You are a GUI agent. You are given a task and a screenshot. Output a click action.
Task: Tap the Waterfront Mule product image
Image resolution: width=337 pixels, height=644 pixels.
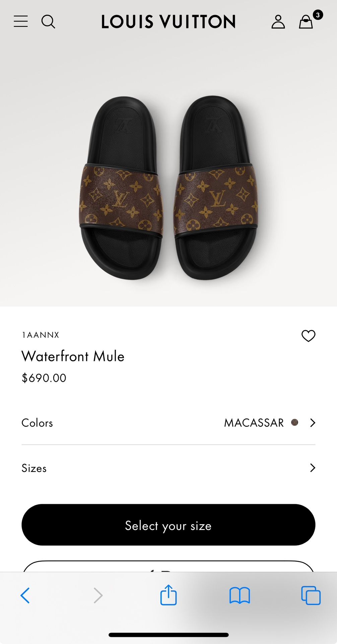[168, 188]
